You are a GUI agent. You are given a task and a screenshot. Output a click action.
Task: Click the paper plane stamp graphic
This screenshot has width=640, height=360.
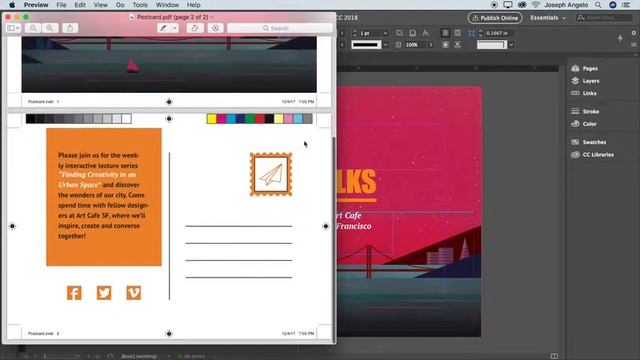271,174
